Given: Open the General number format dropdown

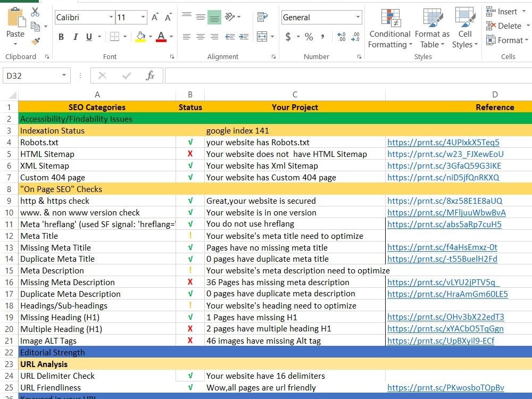Looking at the screenshot, I should pyautogui.click(x=358, y=17).
